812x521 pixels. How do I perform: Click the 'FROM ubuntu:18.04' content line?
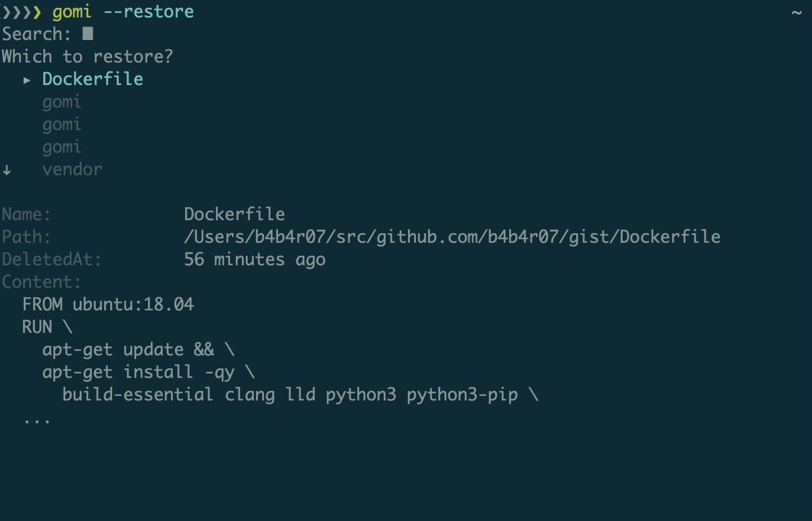(108, 305)
